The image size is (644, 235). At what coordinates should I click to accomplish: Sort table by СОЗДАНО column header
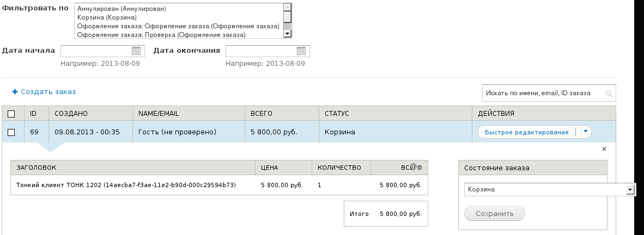click(71, 114)
